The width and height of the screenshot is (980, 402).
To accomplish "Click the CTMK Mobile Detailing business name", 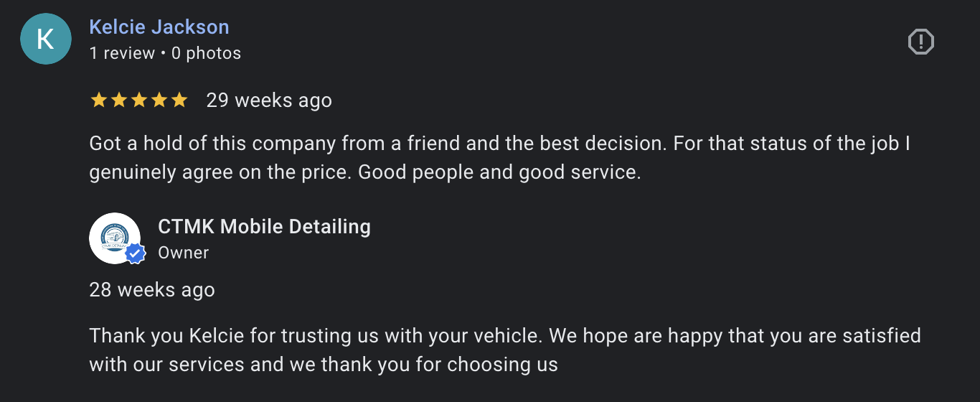I will pos(264,227).
